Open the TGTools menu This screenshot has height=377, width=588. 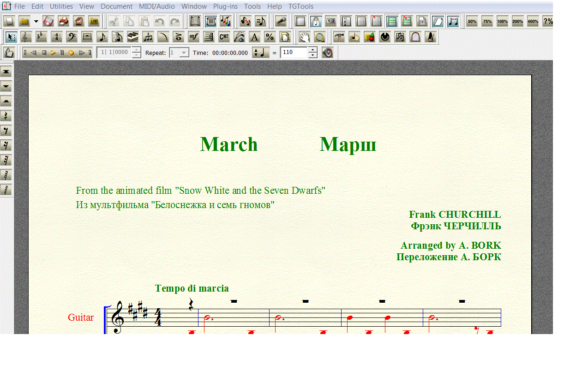(301, 6)
